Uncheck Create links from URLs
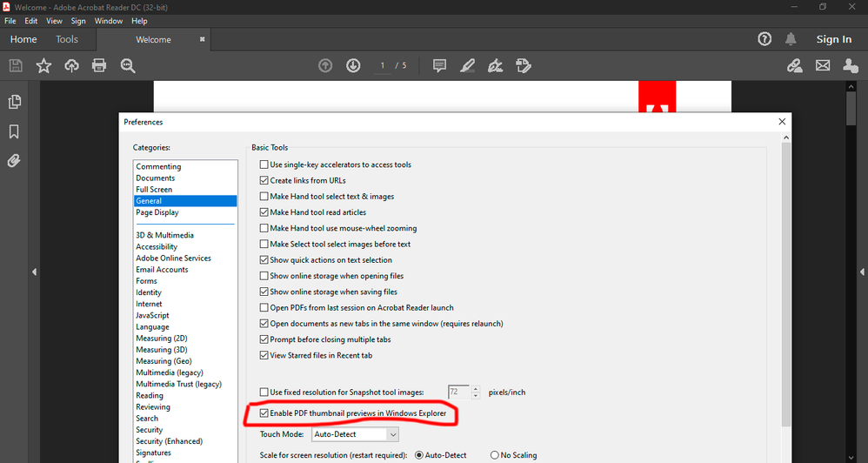Screen dimensions: 868x463 (264, 180)
